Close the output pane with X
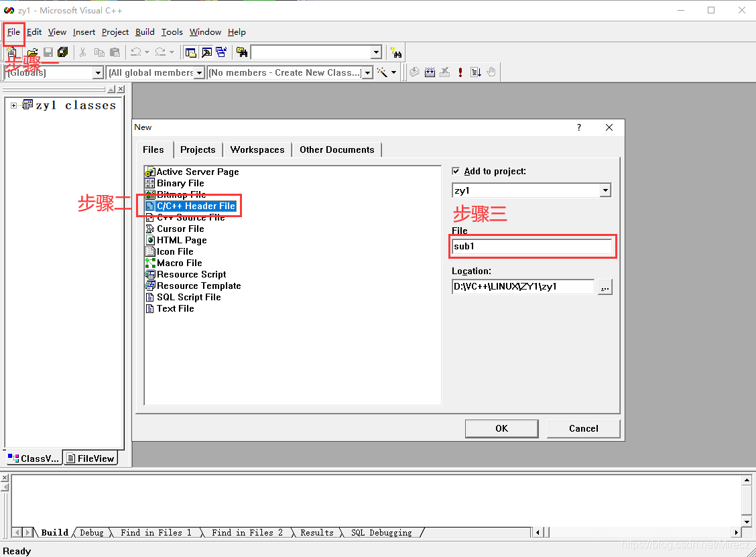 5,478
